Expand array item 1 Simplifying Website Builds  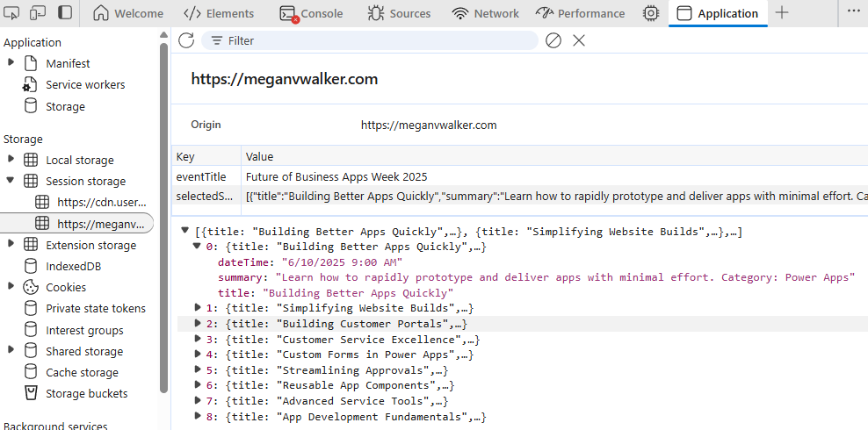pos(198,308)
